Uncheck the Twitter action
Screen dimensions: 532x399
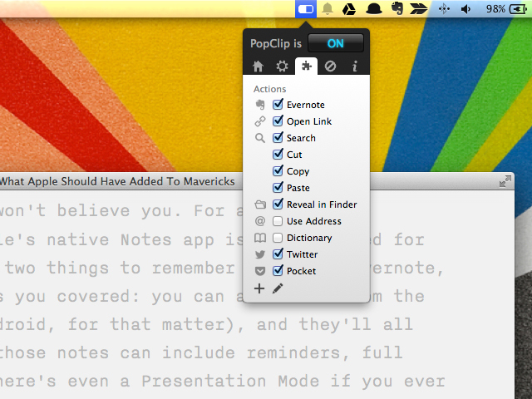click(x=278, y=254)
